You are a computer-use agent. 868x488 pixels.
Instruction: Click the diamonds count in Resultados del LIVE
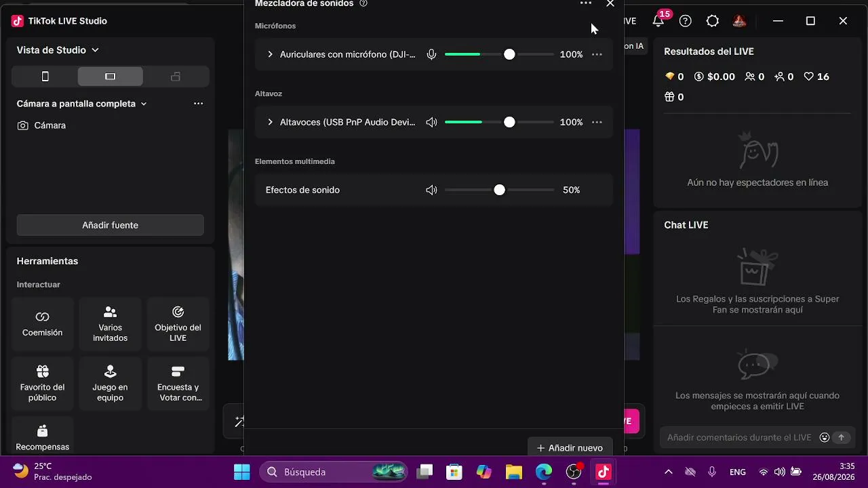coord(674,77)
